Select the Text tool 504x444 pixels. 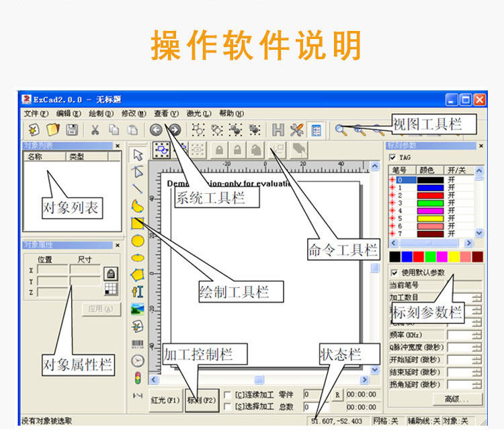pyautogui.click(x=138, y=291)
